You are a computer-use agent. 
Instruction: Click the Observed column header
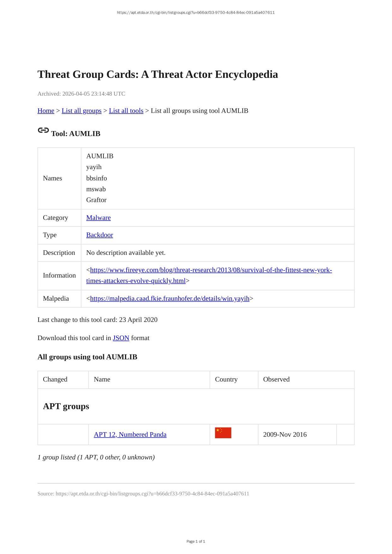276,379
